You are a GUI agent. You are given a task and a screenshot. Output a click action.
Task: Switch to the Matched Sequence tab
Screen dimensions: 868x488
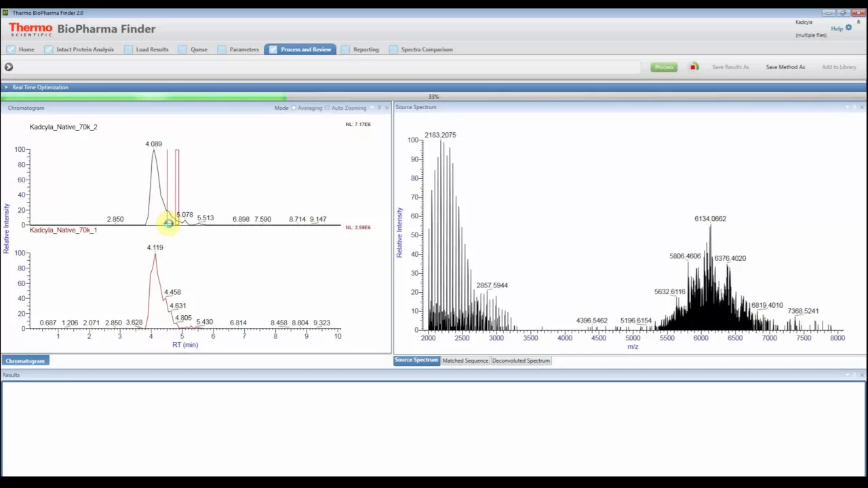coord(465,361)
